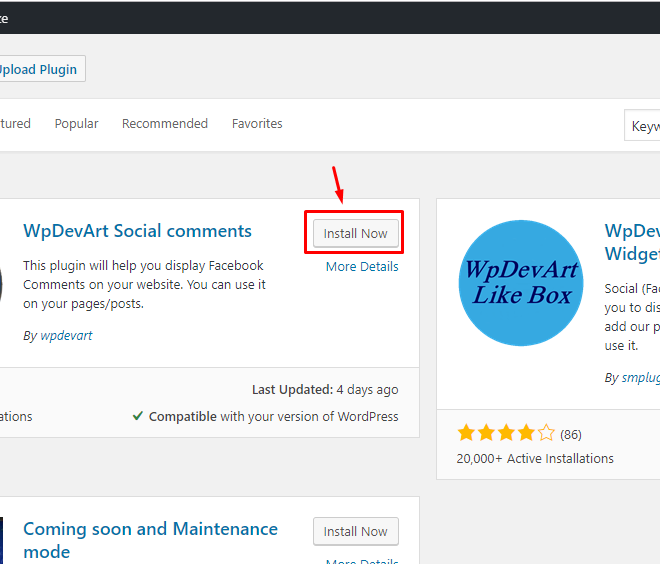This screenshot has width=660, height=564.
Task: Open WpDevArt Social comments title link
Action: click(137, 231)
